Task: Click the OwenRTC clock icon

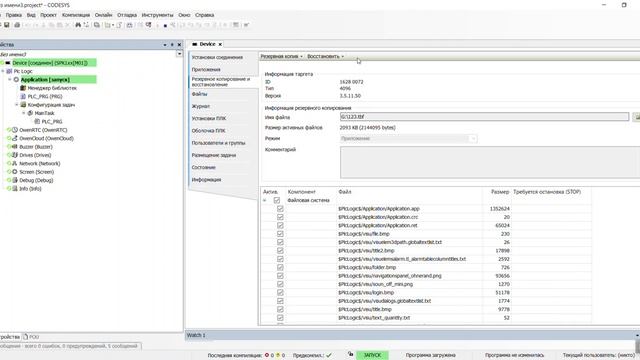Action: click(x=15, y=130)
